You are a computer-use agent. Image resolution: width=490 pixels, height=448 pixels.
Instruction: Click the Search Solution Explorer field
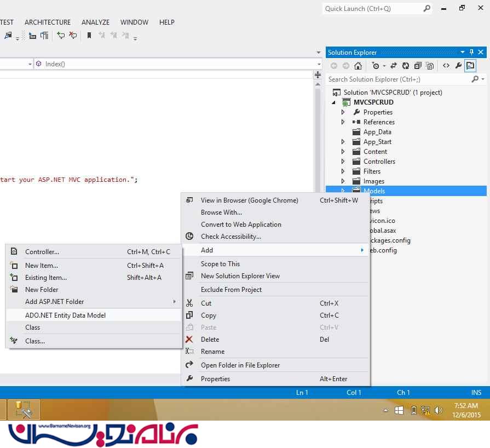397,79
